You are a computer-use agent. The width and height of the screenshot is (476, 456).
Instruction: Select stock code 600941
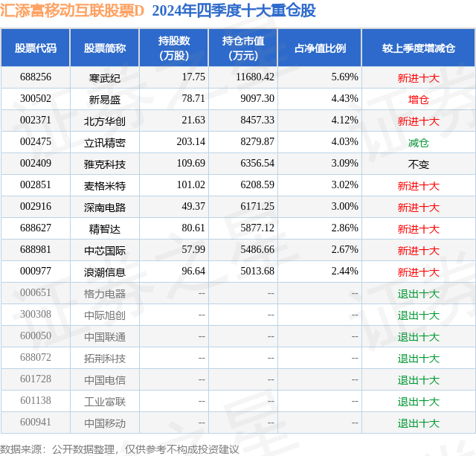[36, 422]
